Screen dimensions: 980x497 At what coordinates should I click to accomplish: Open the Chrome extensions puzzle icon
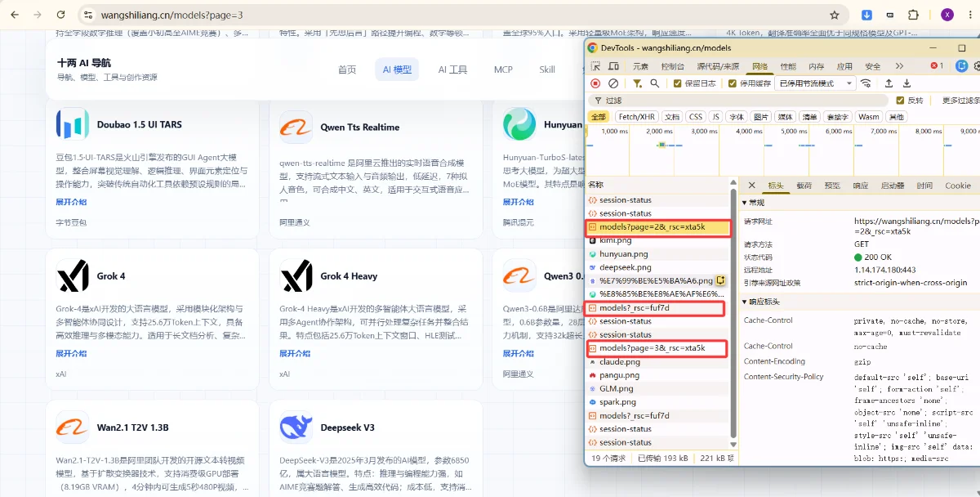coord(913,15)
